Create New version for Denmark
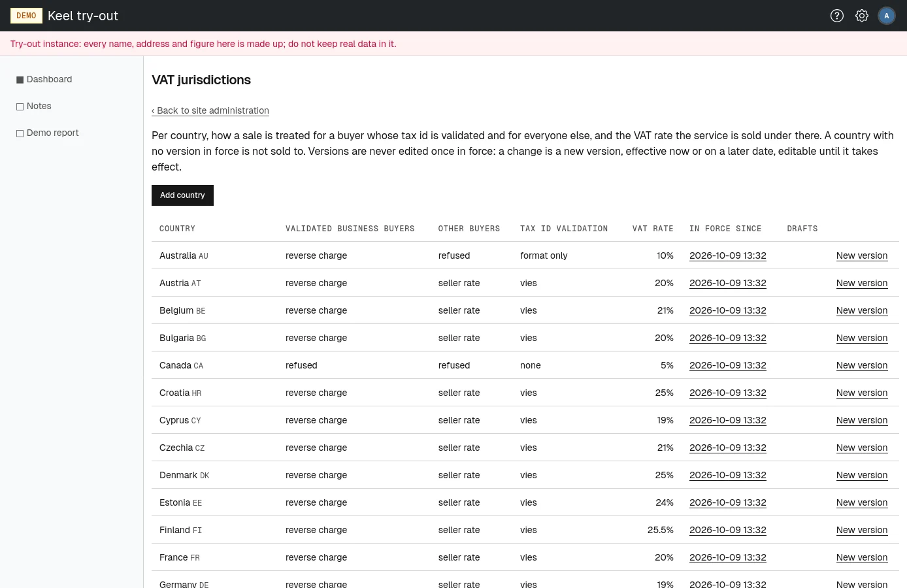This screenshot has width=907, height=588. [x=862, y=475]
